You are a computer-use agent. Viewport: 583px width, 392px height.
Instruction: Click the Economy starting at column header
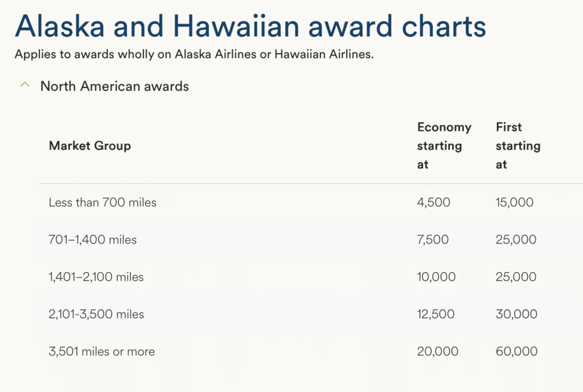pyautogui.click(x=444, y=146)
